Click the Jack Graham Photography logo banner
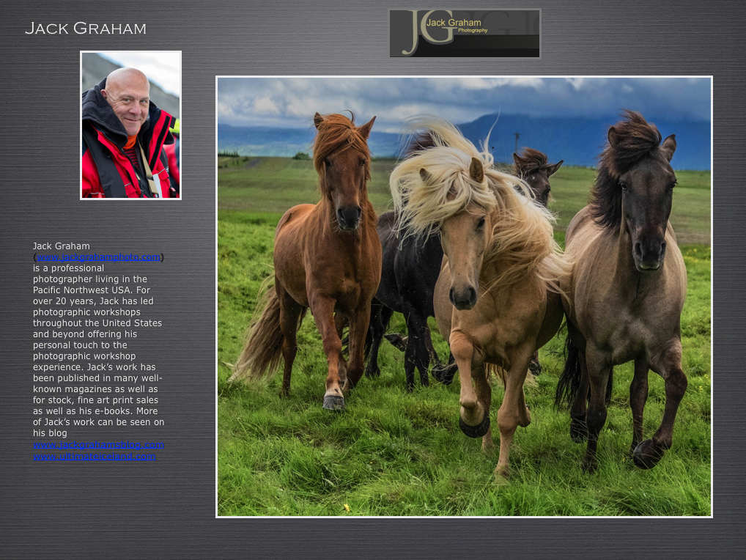 (x=465, y=33)
